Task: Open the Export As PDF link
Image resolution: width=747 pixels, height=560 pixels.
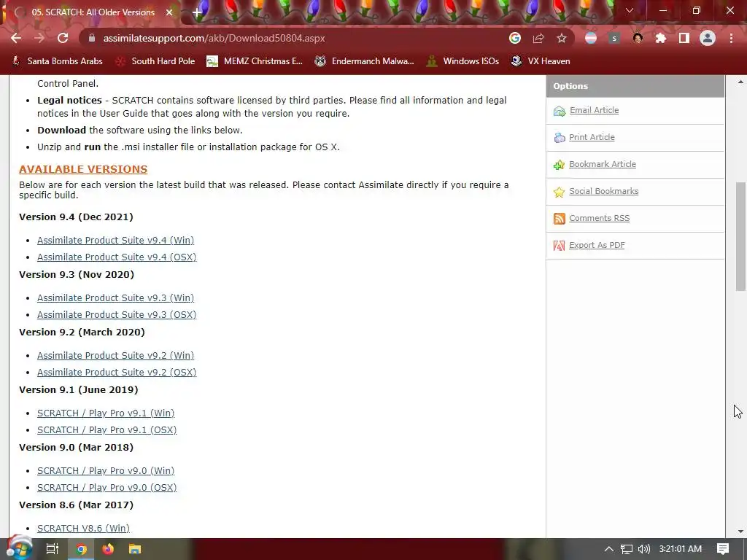Action: (597, 245)
